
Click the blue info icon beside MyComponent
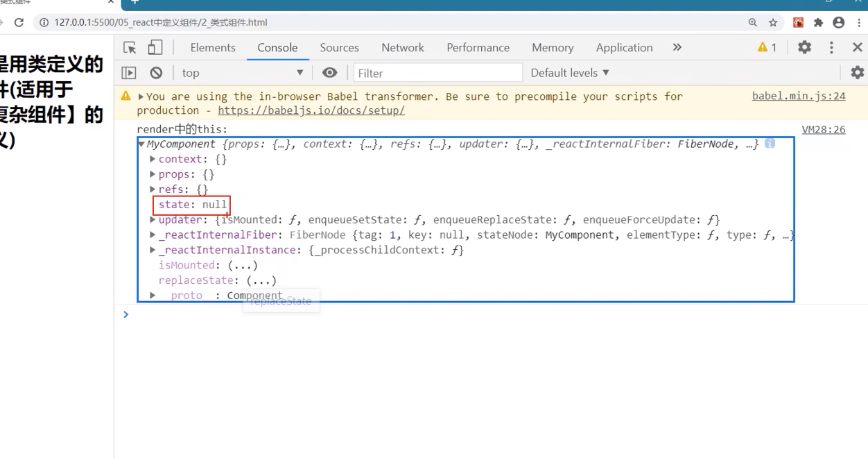pyautogui.click(x=770, y=144)
